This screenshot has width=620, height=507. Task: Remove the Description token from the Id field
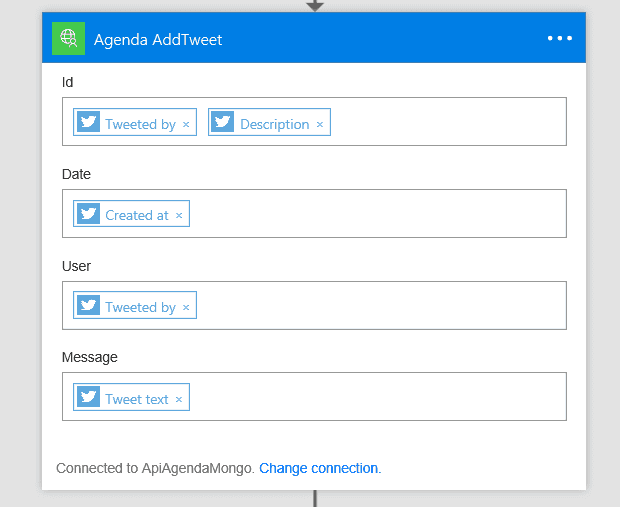(320, 125)
